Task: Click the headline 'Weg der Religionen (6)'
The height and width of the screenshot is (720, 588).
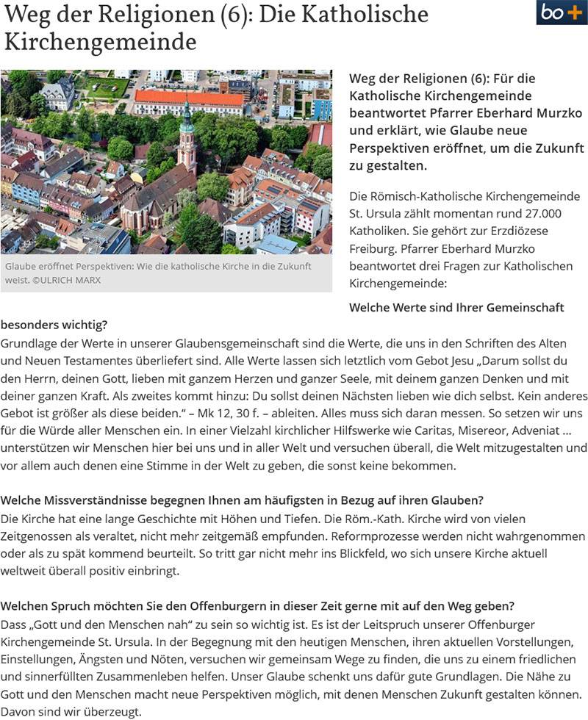Action: tap(128, 14)
